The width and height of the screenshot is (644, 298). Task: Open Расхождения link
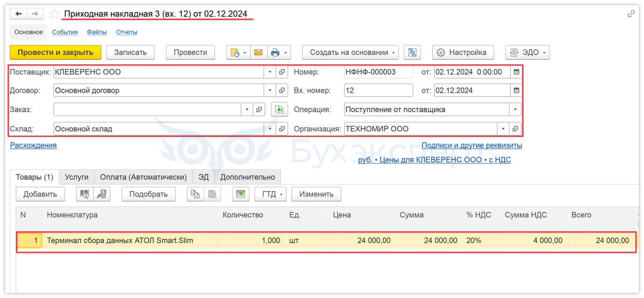point(33,145)
